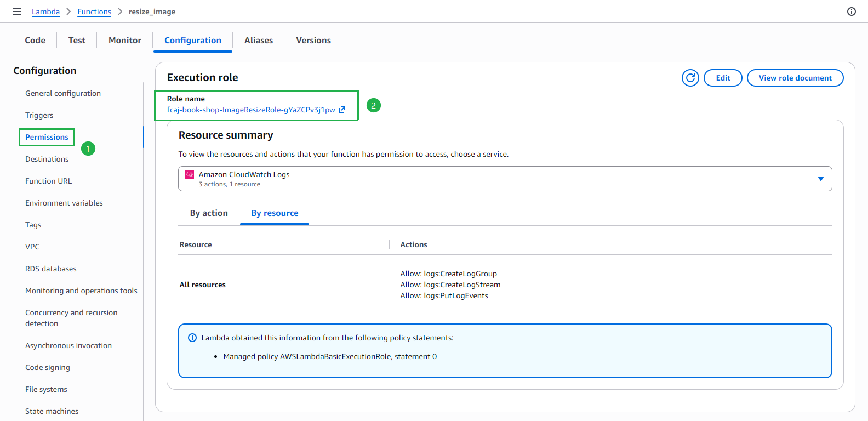Click Allow: logs:PutLogEvents text
This screenshot has width=868, height=421.
click(x=444, y=295)
